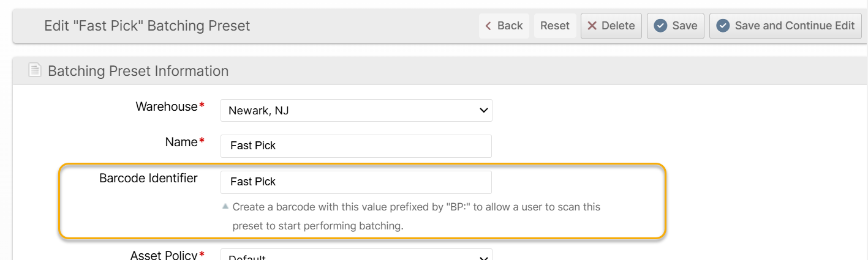Focus the Name field containing Fast Pick
This screenshot has width=868, height=260.
click(x=356, y=146)
